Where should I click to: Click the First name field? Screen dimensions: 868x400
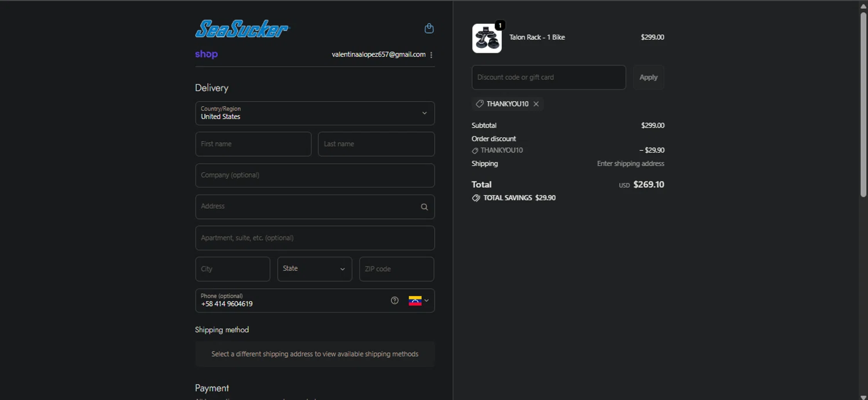coord(253,144)
